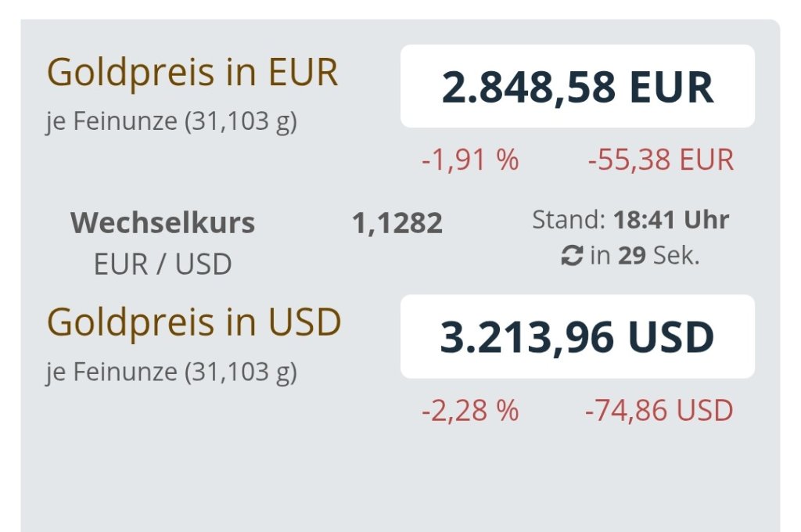Click the Stand: 18:41 Uhr timestamp

tap(630, 220)
